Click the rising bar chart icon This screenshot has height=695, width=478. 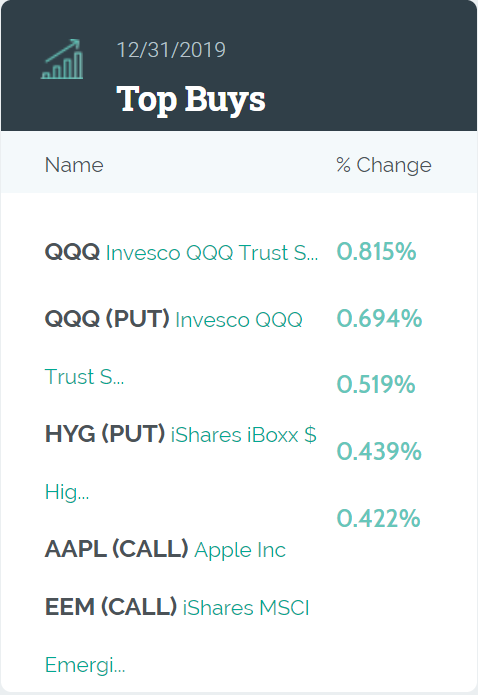(x=62, y=59)
